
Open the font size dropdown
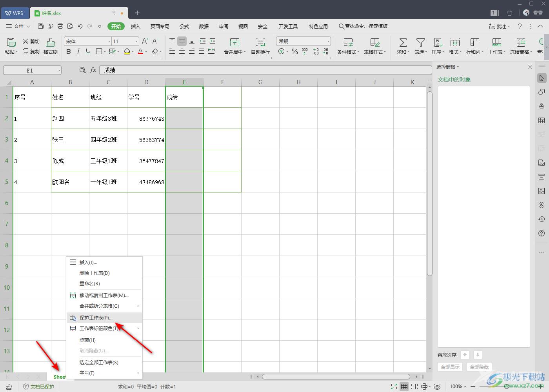(136, 41)
